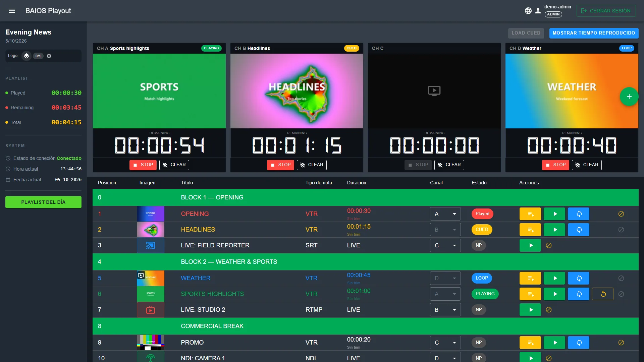The image size is (644, 362).
Task: Clear channel B player
Action: coord(312,165)
